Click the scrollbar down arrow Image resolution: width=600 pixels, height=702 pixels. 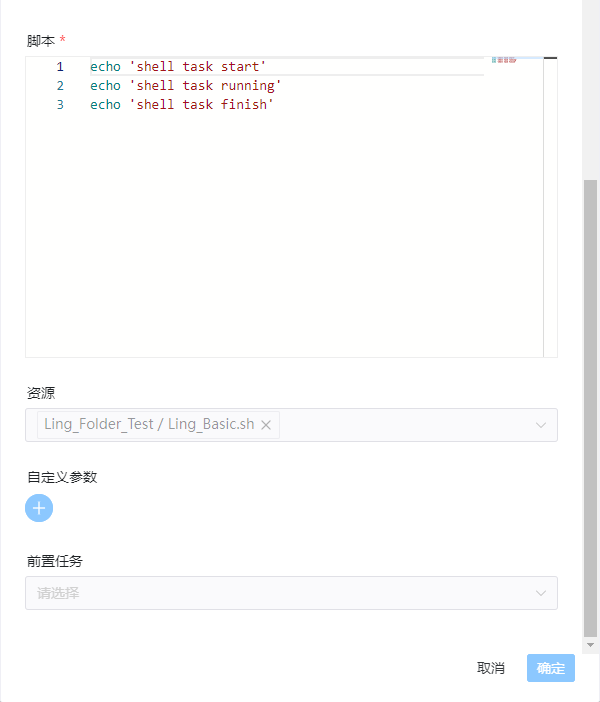pos(591,645)
